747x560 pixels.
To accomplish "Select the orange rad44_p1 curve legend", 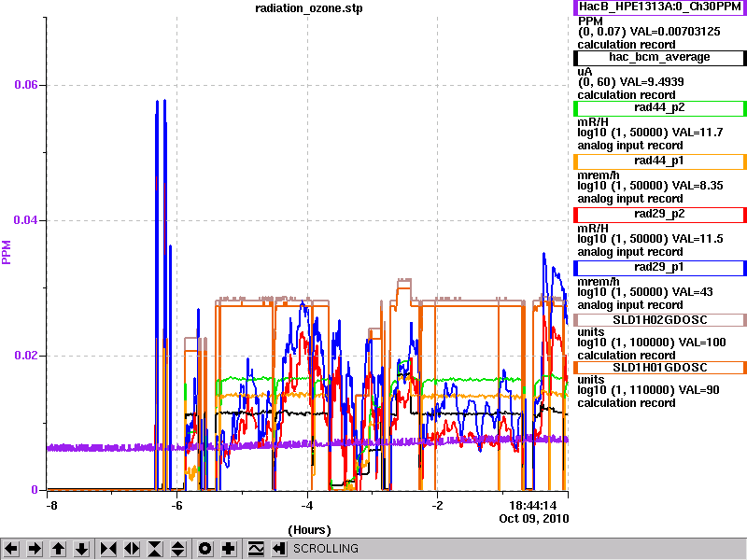I will coord(660,161).
